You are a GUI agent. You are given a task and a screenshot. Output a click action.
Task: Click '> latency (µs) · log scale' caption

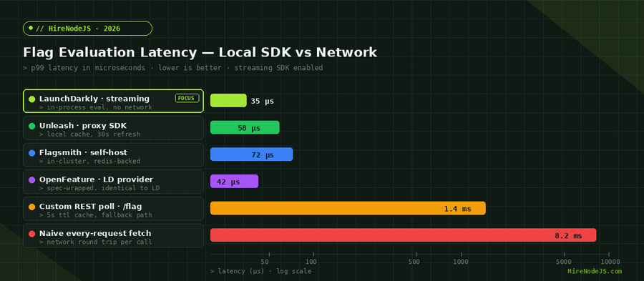click(x=260, y=271)
